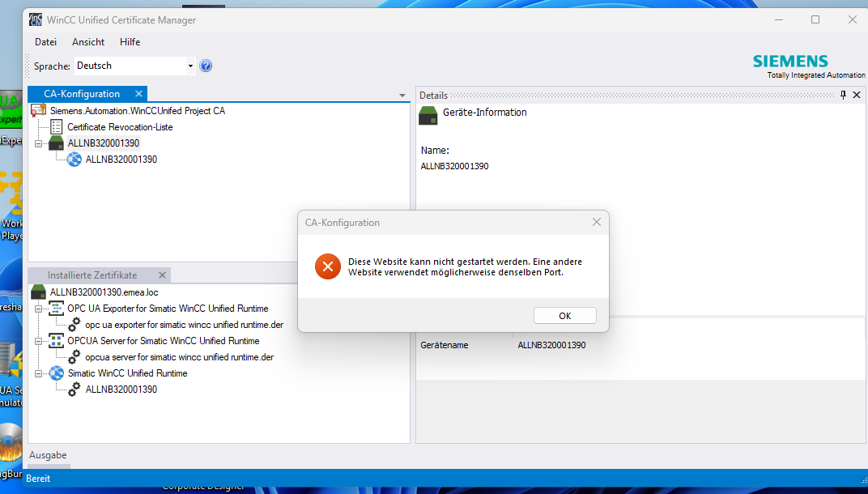Close the Details panel
The width and height of the screenshot is (868, 494).
point(857,95)
